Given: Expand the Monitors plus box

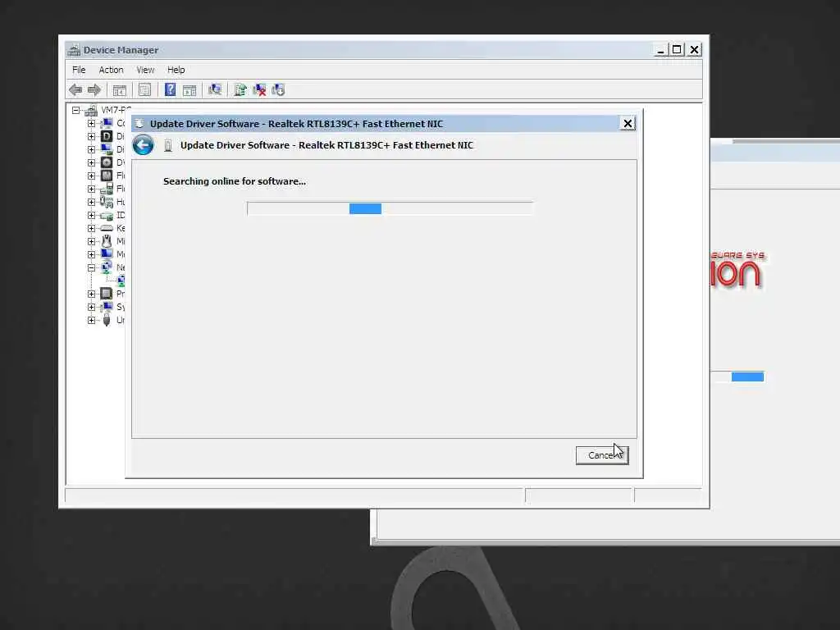Looking at the screenshot, I should click(92, 254).
